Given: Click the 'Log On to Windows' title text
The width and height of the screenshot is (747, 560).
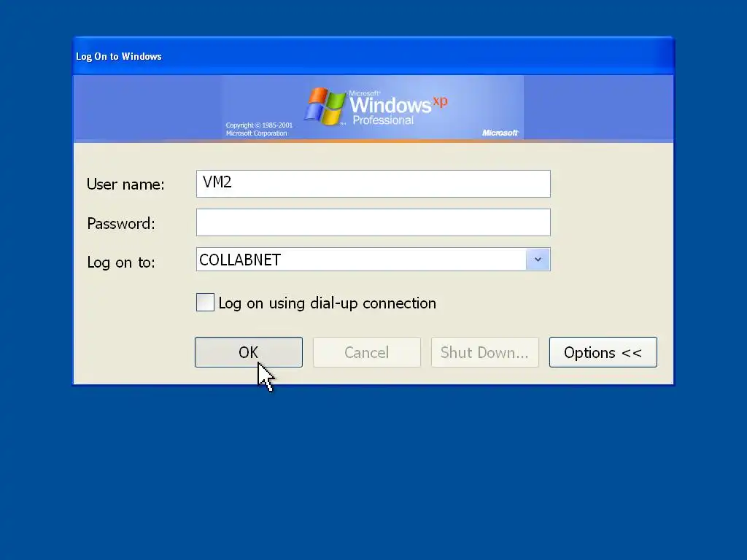Looking at the screenshot, I should pyautogui.click(x=119, y=57).
